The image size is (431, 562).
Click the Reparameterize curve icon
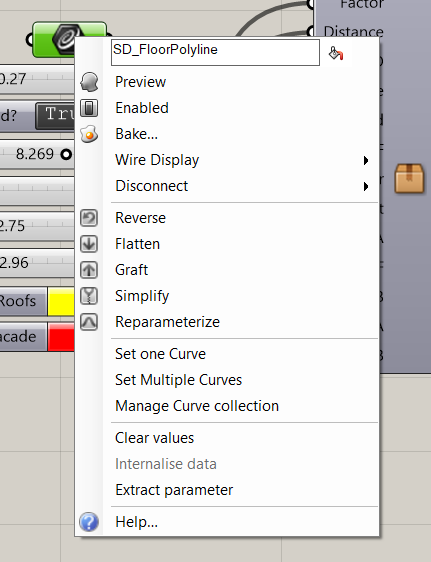coord(89,322)
